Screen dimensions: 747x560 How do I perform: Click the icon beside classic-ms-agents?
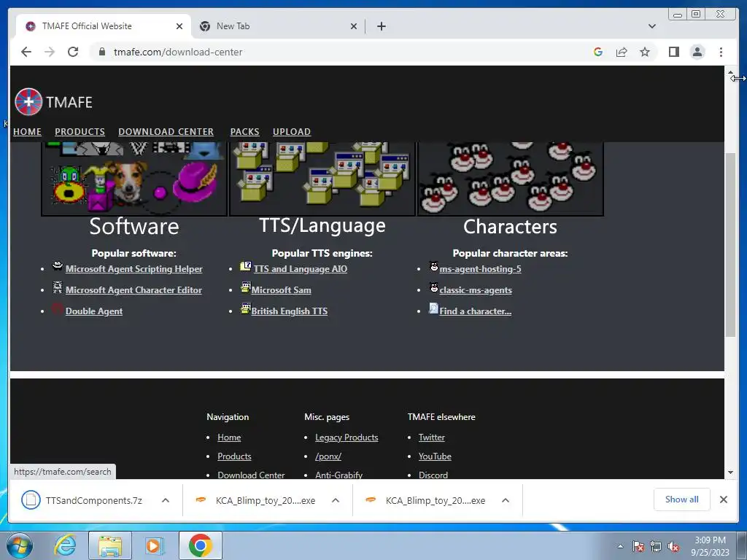[433, 287]
